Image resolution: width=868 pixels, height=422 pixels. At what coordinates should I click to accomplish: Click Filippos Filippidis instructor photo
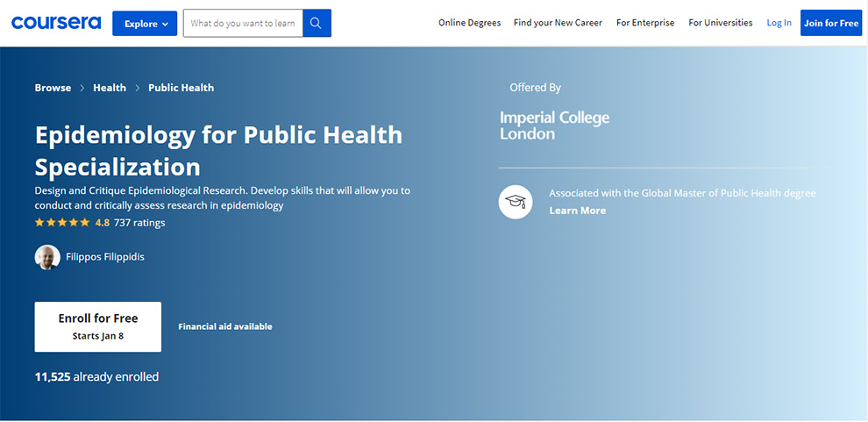(x=47, y=257)
